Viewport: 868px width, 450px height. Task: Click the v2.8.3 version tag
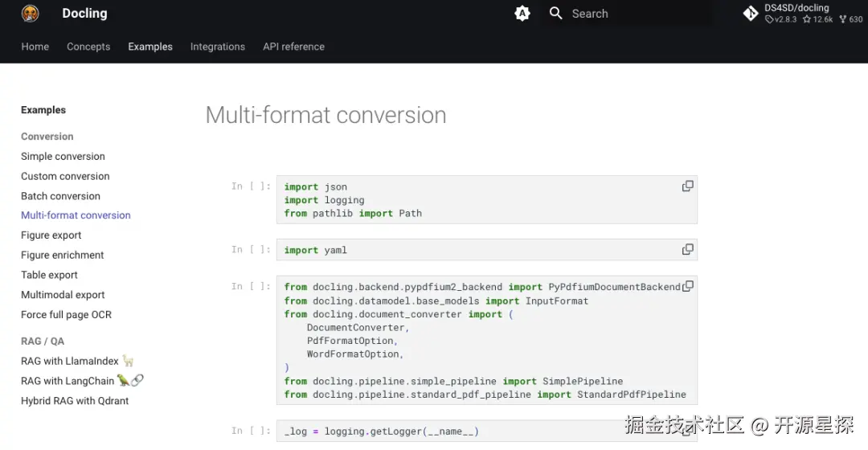781,19
